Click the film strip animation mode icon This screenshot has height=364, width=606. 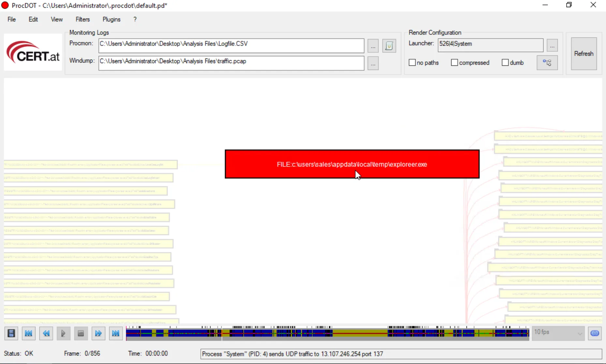coord(11,333)
